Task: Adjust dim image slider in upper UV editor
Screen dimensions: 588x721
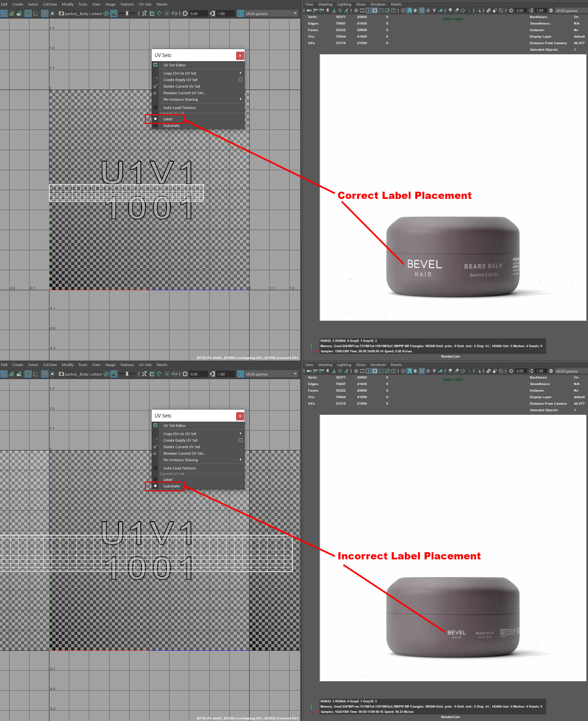Action: [x=127, y=13]
